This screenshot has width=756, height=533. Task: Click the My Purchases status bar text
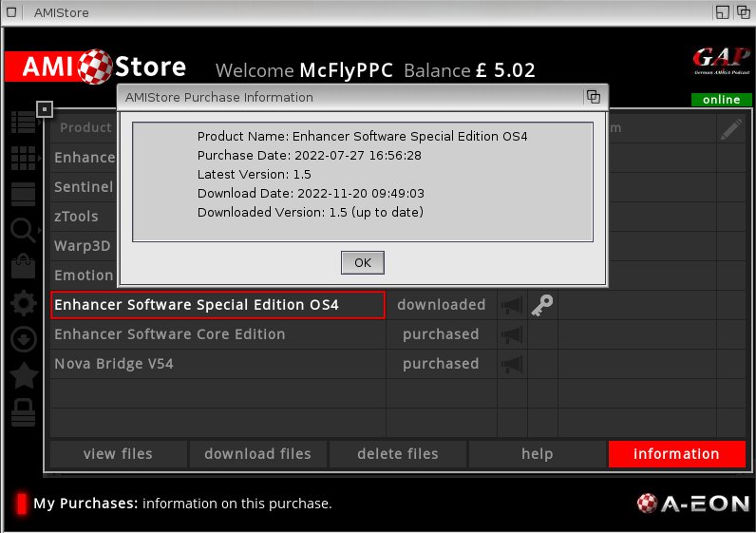pos(182,504)
